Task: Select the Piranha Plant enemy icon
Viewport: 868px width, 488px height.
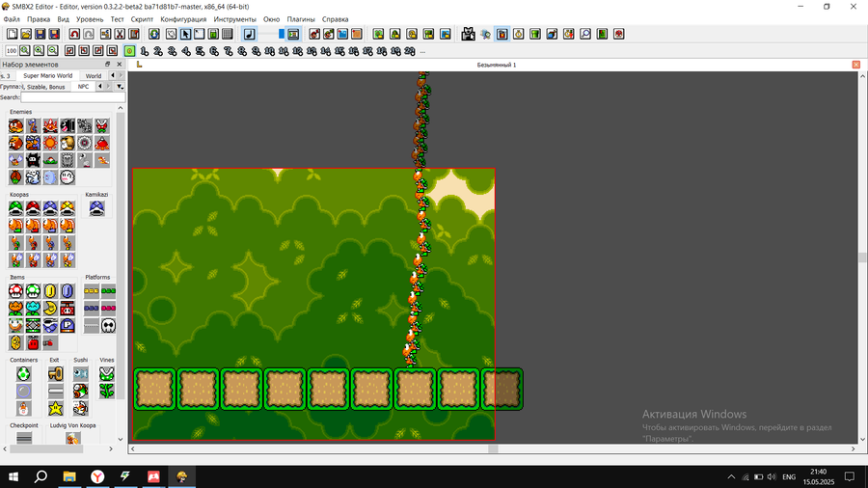Action: click(x=102, y=126)
